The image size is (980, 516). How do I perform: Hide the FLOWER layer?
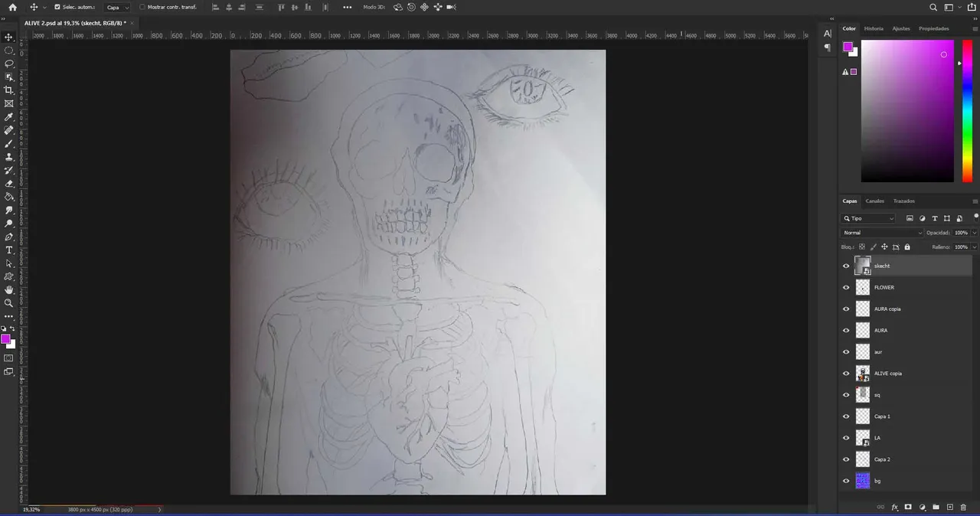coord(846,287)
